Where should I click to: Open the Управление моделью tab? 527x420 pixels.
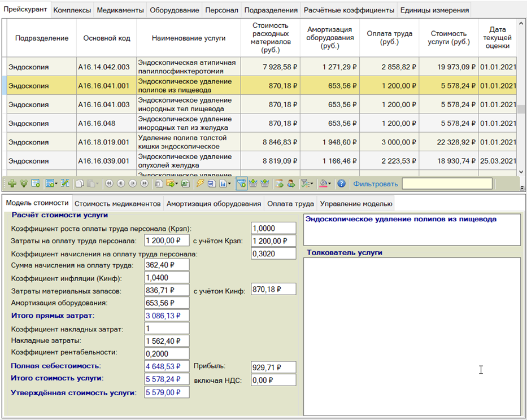356,204
